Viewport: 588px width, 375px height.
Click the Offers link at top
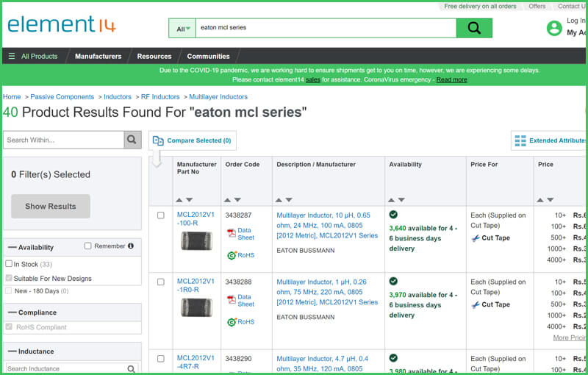point(537,7)
